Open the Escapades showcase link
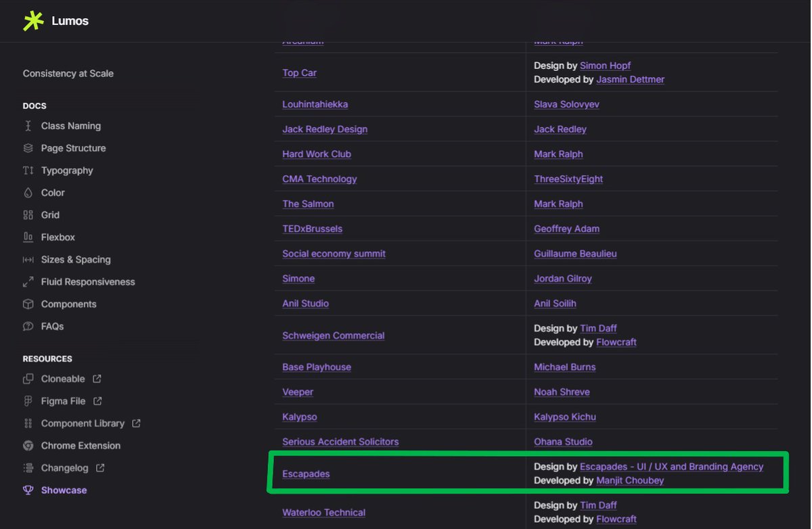This screenshot has width=812, height=529. (307, 474)
